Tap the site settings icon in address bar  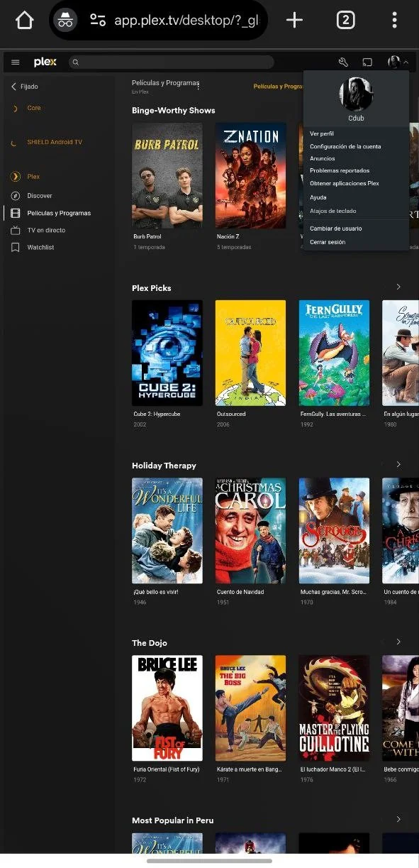[x=98, y=21]
